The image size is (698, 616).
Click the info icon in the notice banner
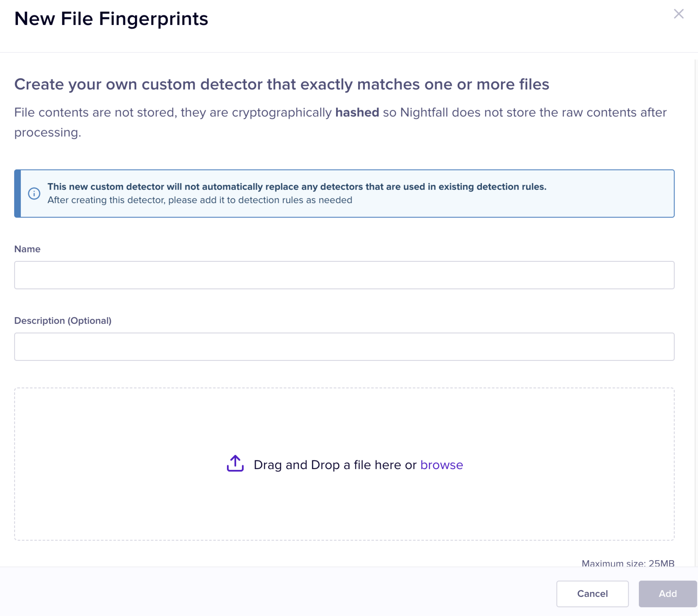click(x=34, y=194)
